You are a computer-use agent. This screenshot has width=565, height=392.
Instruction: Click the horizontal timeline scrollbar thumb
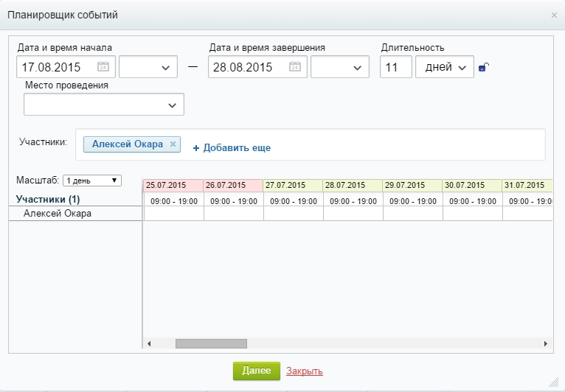(211, 343)
